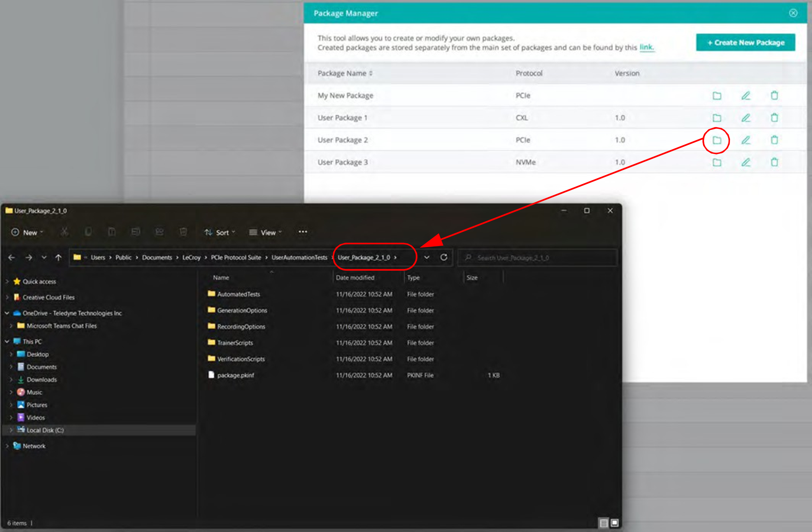
Task: Open the New menu in Explorer toolbar
Action: pyautogui.click(x=27, y=233)
